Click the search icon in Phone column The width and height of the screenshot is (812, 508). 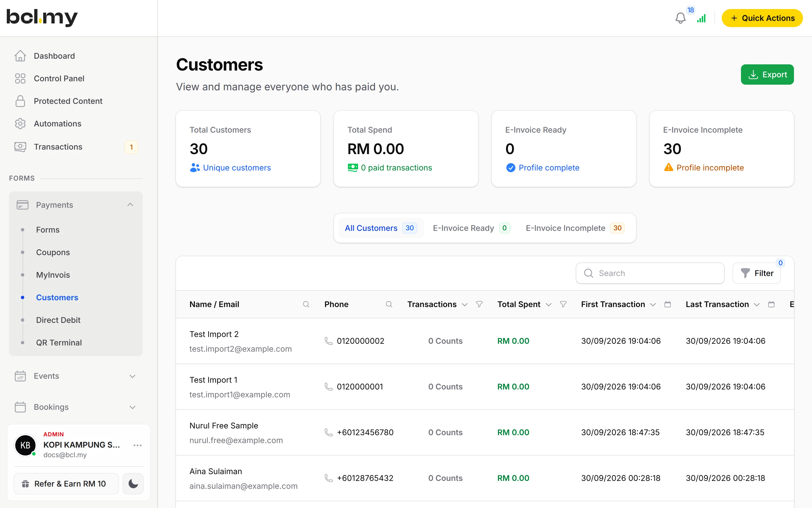click(x=389, y=304)
